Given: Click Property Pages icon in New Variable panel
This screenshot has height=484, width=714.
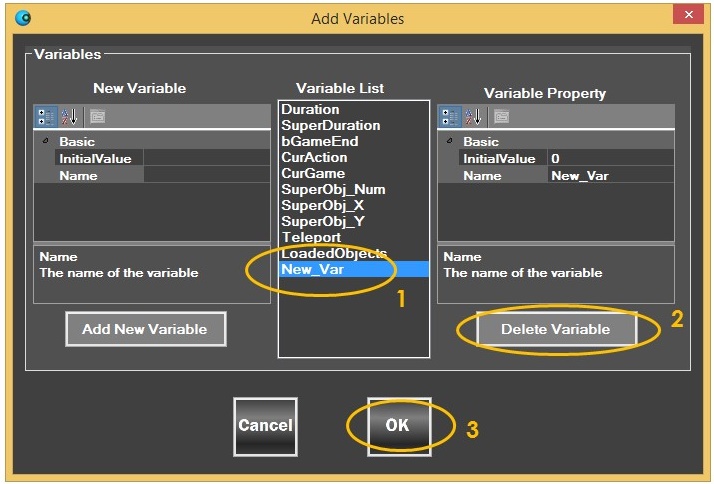Looking at the screenshot, I should point(97,117).
